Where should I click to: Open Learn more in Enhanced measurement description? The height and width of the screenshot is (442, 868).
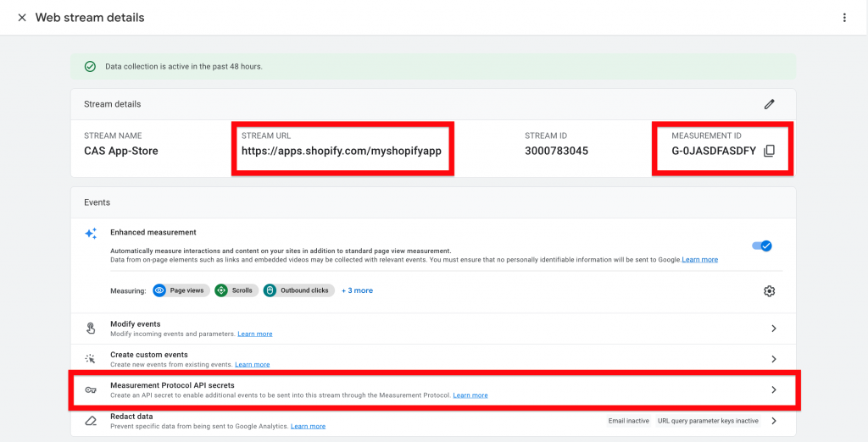point(699,259)
